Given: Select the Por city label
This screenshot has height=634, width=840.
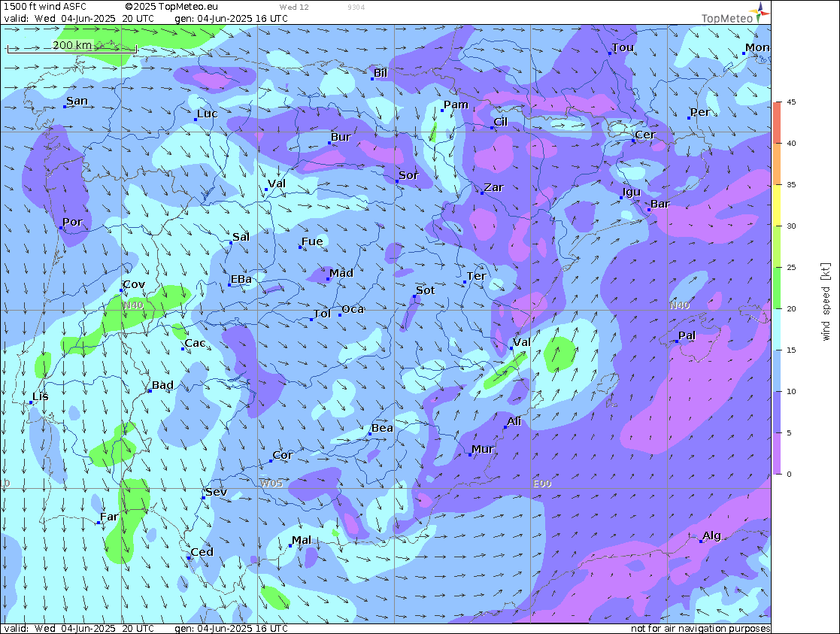Looking at the screenshot, I should (72, 222).
